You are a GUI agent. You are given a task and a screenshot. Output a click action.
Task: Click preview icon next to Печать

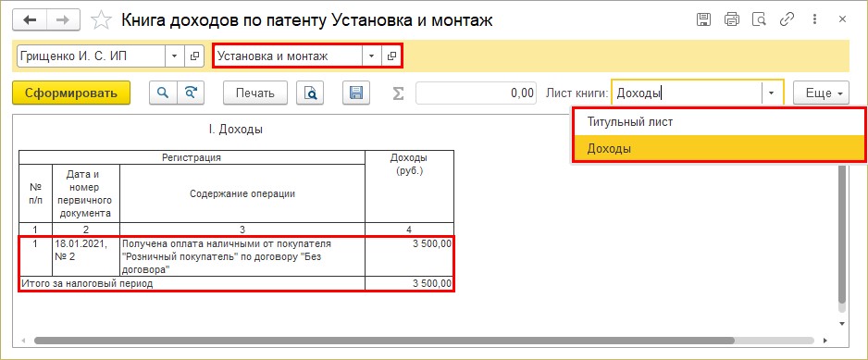click(310, 93)
